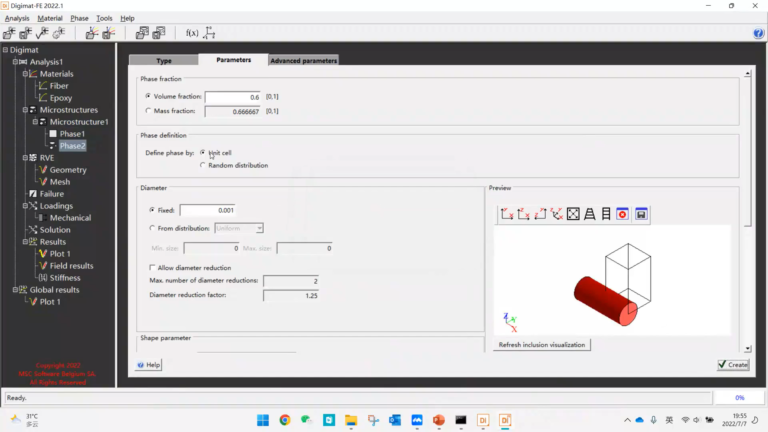Click the second database stack toolbar icon
768x432 pixels.
click(x=159, y=33)
